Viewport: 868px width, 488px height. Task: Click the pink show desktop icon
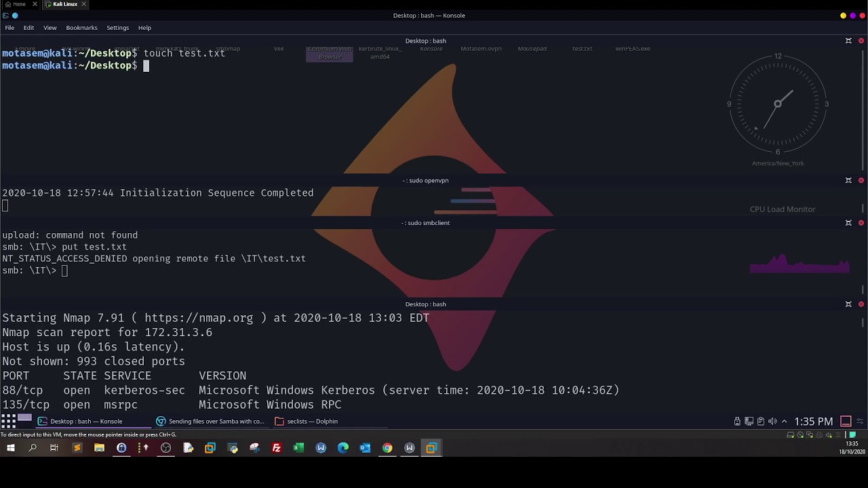click(846, 421)
